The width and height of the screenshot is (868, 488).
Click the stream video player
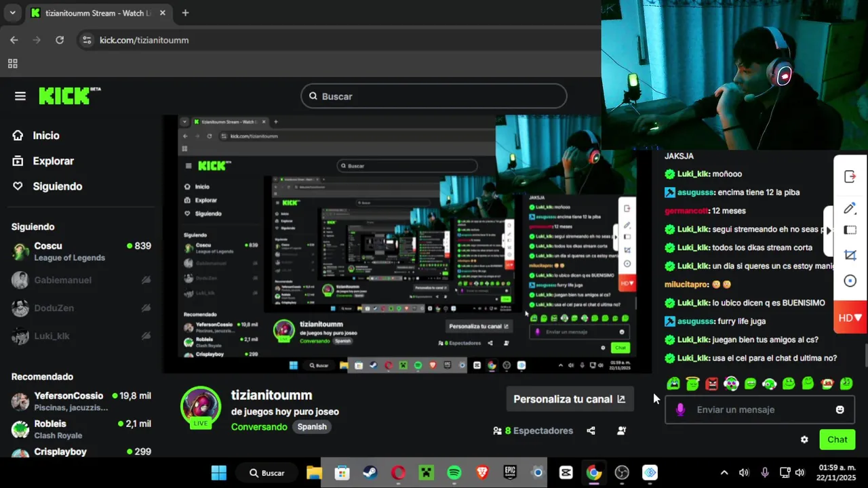tap(407, 244)
